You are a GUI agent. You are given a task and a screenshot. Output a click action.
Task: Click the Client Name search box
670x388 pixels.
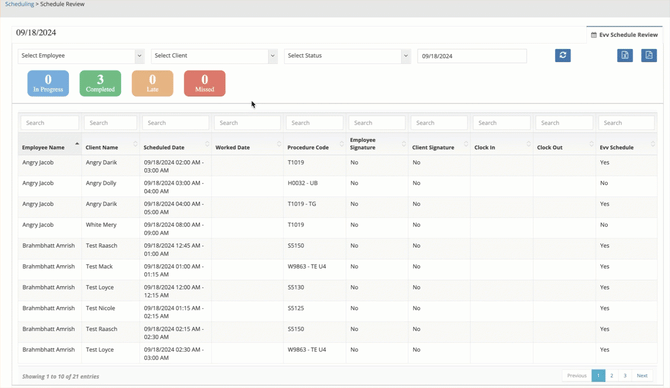click(110, 123)
